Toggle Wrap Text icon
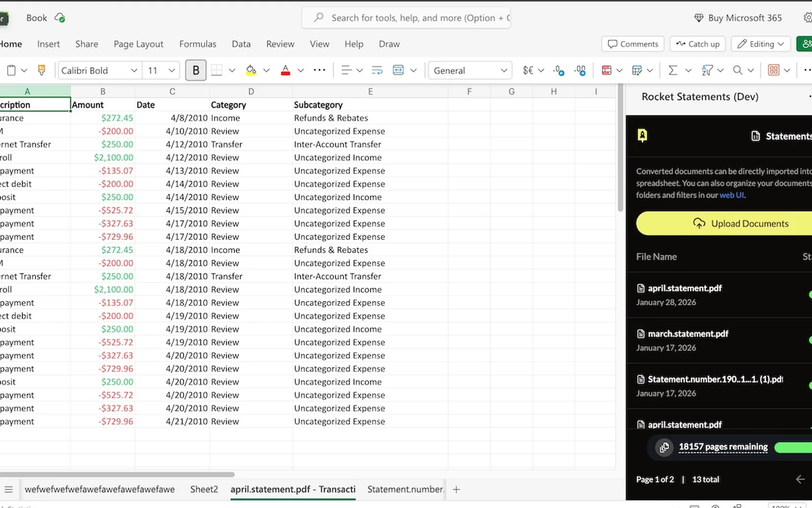The image size is (812, 508). tap(377, 70)
